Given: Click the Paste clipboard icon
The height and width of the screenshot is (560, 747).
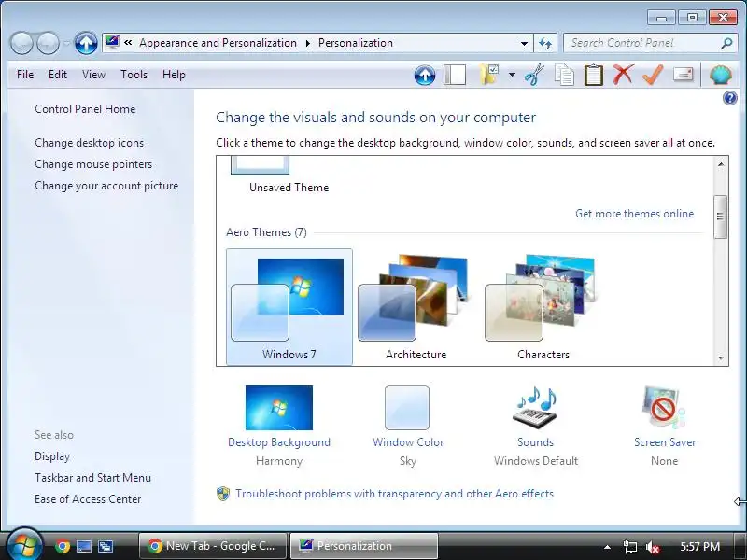Looking at the screenshot, I should (x=594, y=76).
